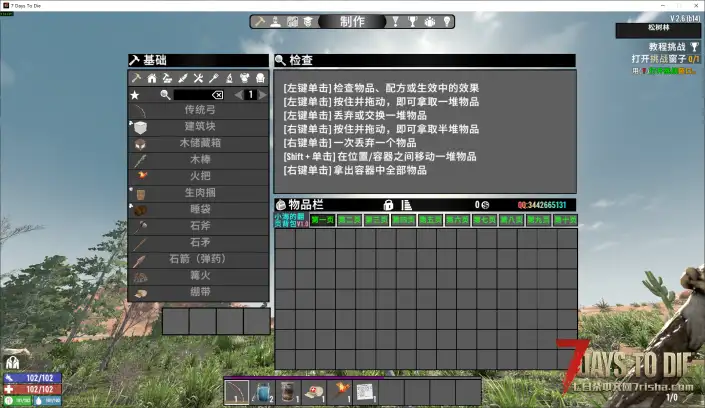This screenshot has width=705, height=408.
Task: Switch to backpack tab 第五页
Action: click(430, 220)
